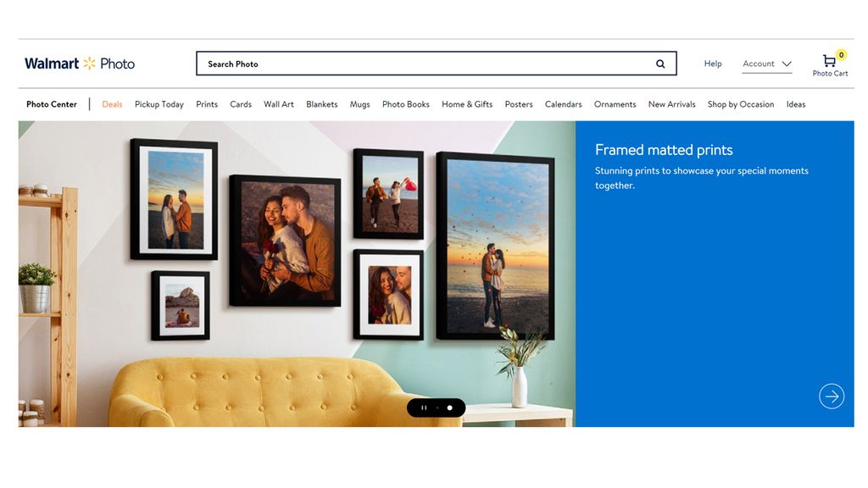Click the cart badge showing 0 items
The width and height of the screenshot is (868, 488).
[x=840, y=53]
